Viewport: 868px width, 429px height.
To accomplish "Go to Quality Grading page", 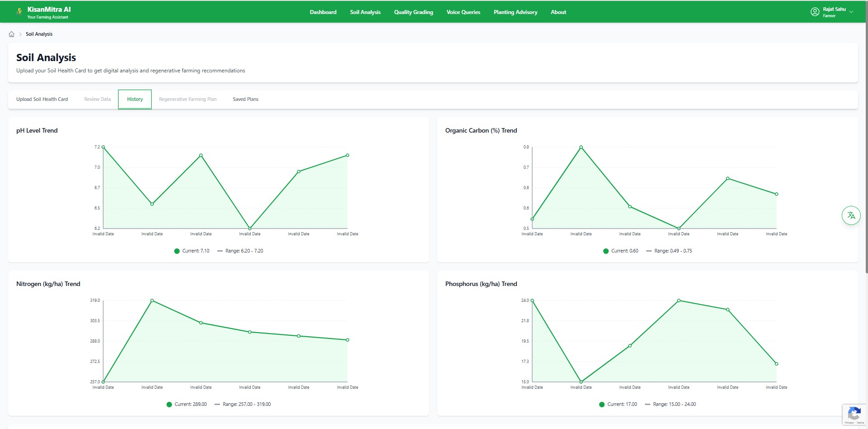I will pos(413,12).
